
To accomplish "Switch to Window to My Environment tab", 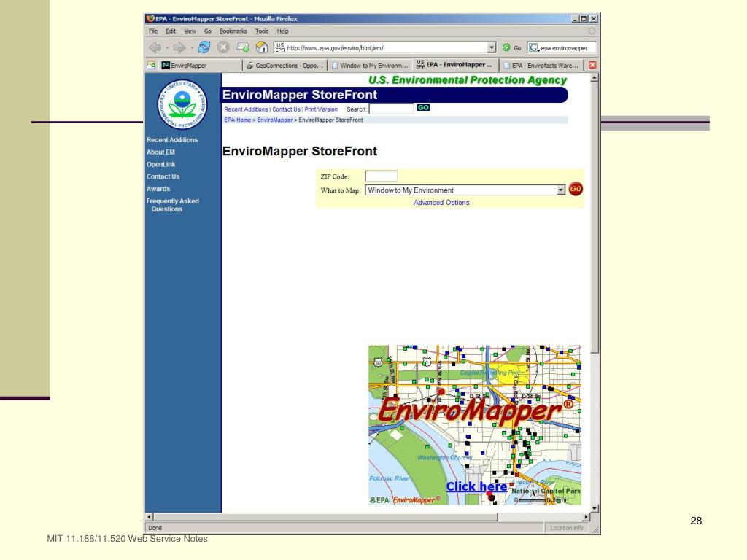I will tap(370, 65).
